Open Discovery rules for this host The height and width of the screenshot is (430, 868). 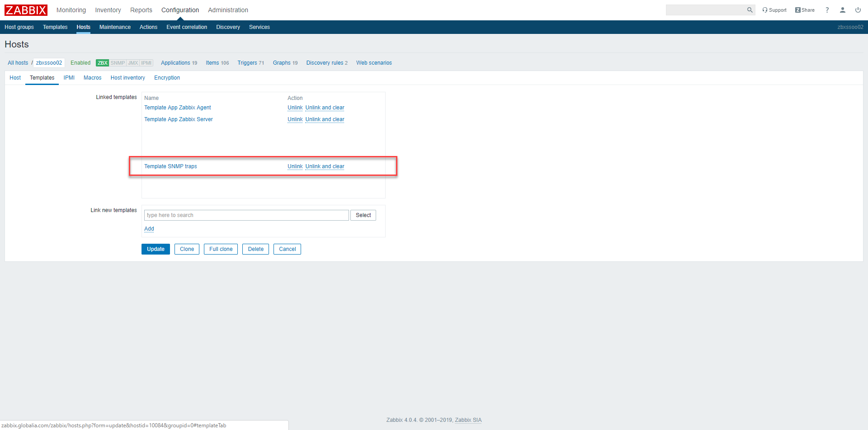coord(326,63)
